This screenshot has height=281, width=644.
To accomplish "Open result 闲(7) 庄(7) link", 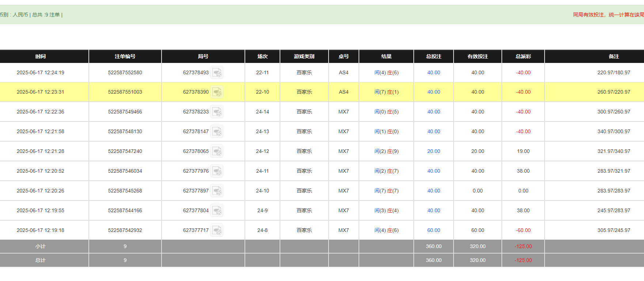I will point(386,191).
